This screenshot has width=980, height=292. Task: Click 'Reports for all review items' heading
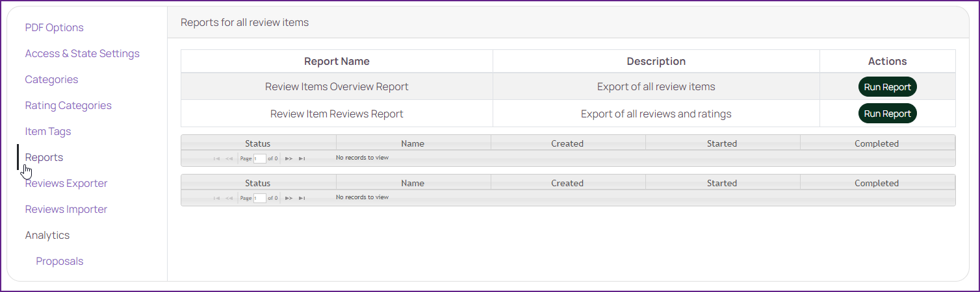244,22
